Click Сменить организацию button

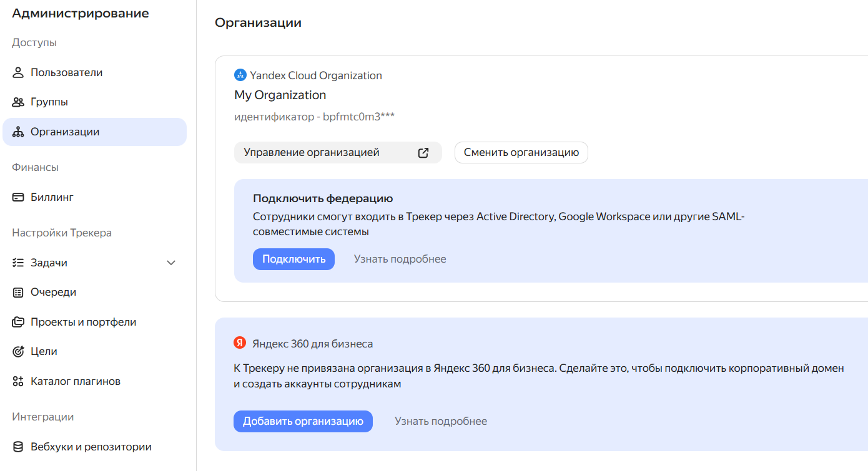(521, 153)
